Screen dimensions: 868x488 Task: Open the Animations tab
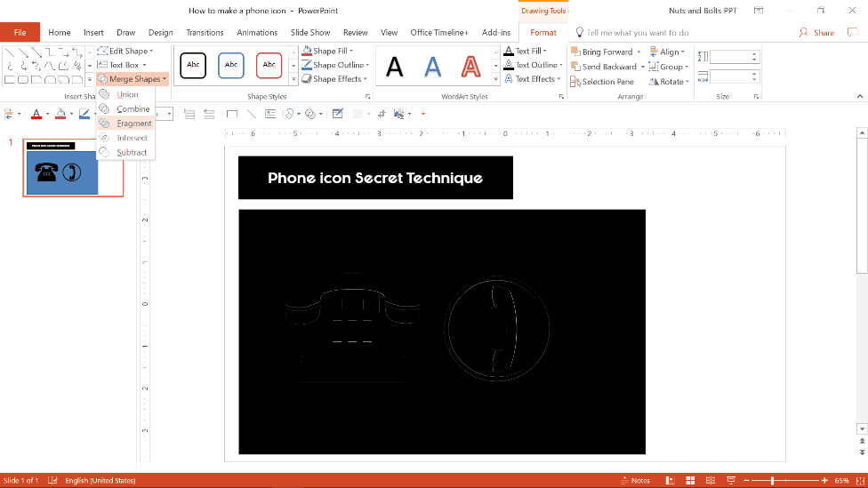tap(257, 33)
